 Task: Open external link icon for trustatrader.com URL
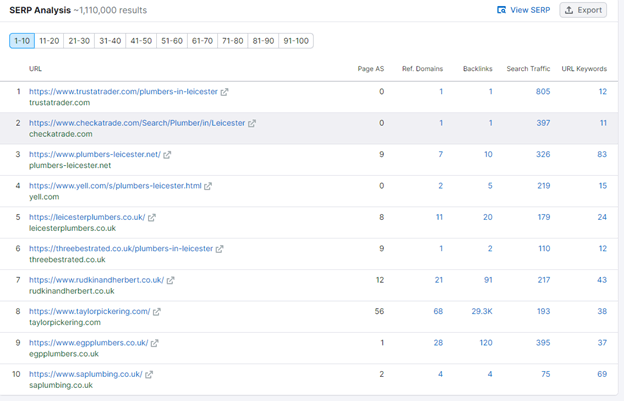point(224,92)
